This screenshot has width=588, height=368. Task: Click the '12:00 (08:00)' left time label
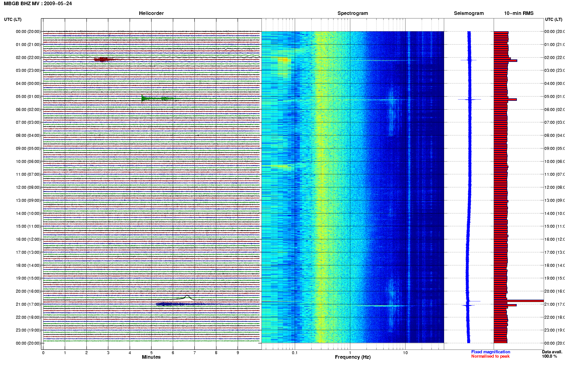click(x=28, y=187)
